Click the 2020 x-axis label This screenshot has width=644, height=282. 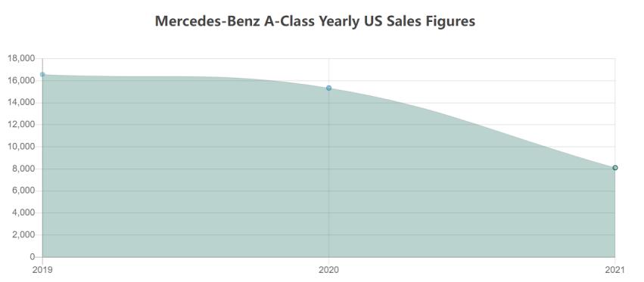328,270
